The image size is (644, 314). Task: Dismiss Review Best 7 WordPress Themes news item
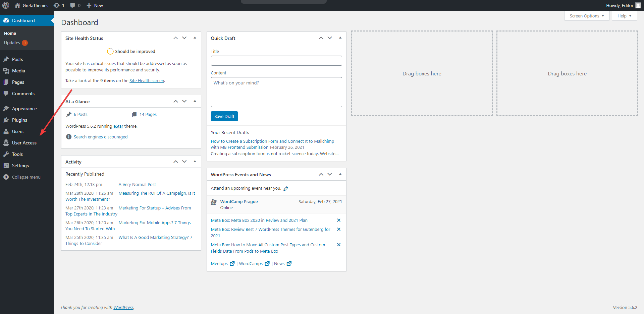pyautogui.click(x=339, y=229)
